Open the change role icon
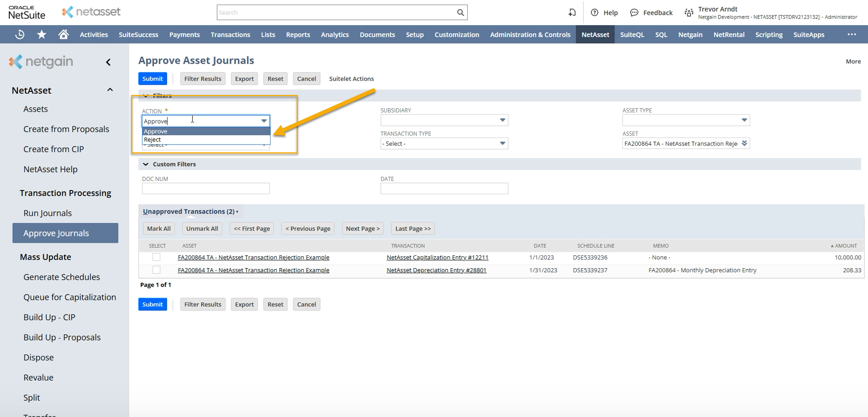Screen dimensions: 868x417 pos(688,12)
